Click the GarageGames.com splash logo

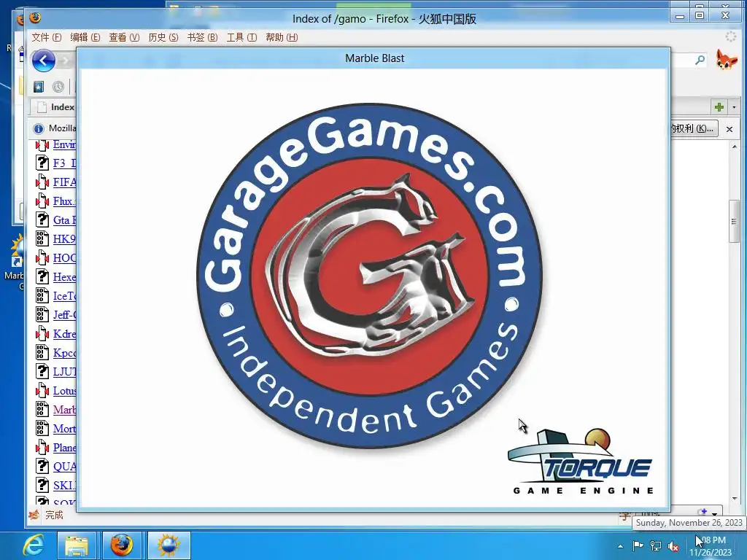tap(369, 275)
